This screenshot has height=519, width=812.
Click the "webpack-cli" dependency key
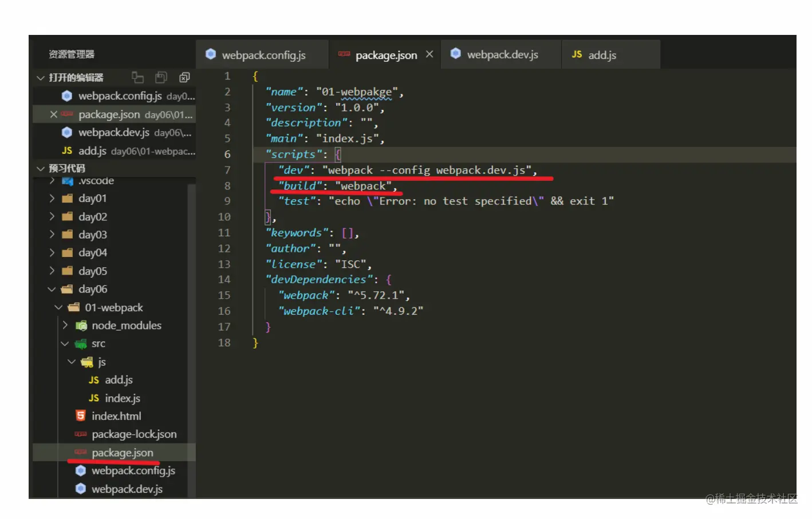point(319,311)
